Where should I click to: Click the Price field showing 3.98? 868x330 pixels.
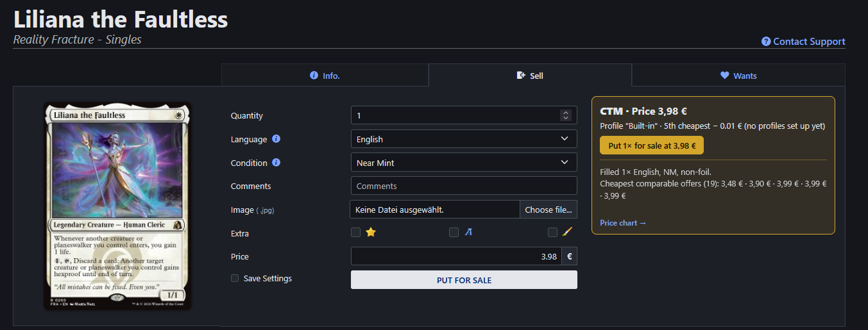[456, 256]
